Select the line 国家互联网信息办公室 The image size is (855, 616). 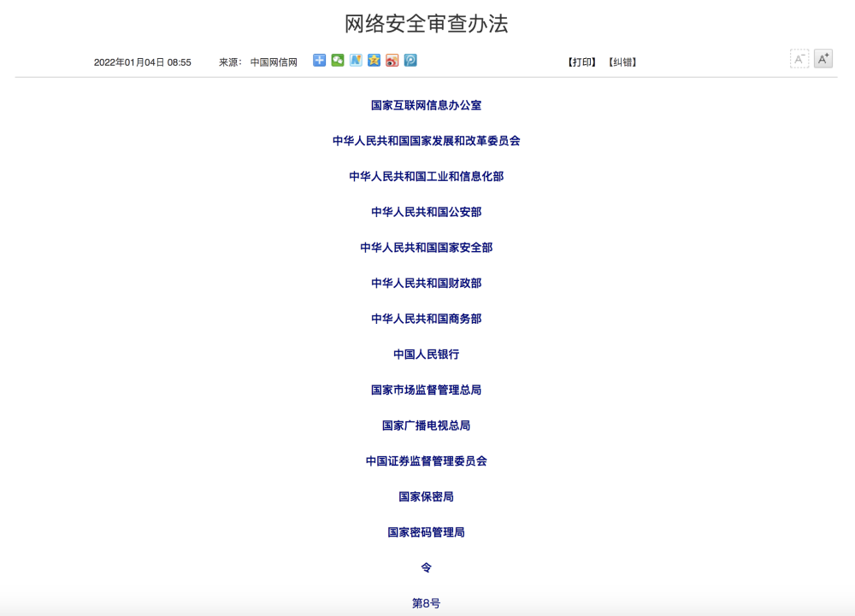coord(427,106)
